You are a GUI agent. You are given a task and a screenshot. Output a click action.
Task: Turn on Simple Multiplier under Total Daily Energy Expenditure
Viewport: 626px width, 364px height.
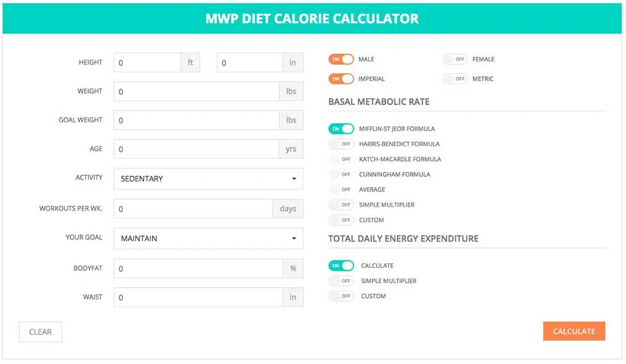tap(341, 281)
